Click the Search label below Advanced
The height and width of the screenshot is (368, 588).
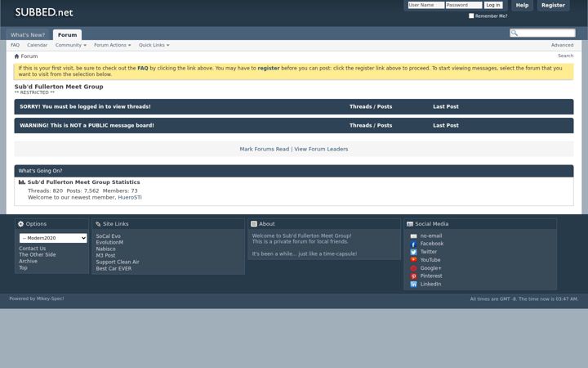click(x=565, y=56)
